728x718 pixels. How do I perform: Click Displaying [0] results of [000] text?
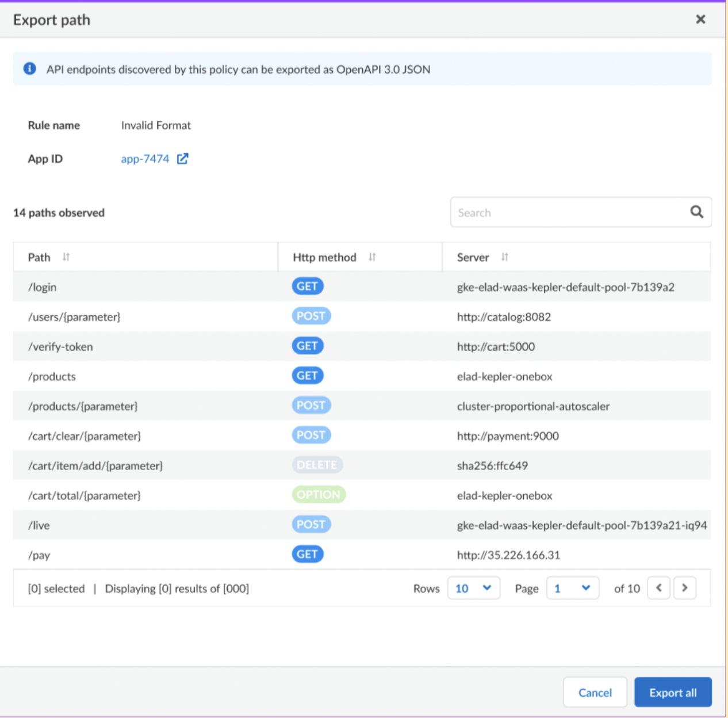pos(177,589)
